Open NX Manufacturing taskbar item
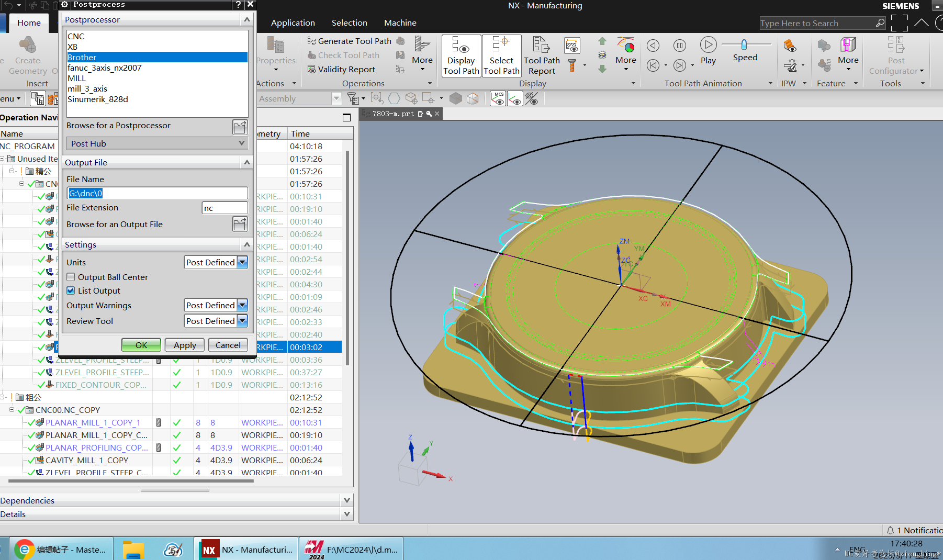Viewport: 943px width, 560px height. click(247, 550)
